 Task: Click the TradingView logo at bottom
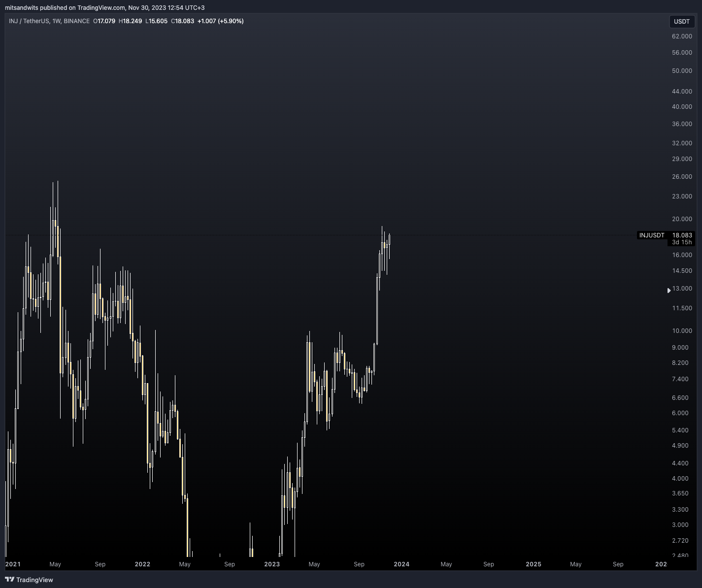point(29,580)
